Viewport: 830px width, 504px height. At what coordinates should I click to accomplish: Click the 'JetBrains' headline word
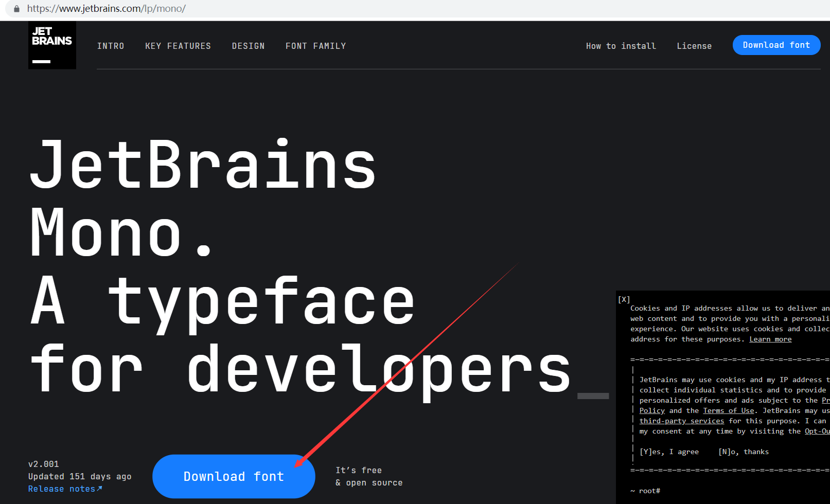[203, 165]
